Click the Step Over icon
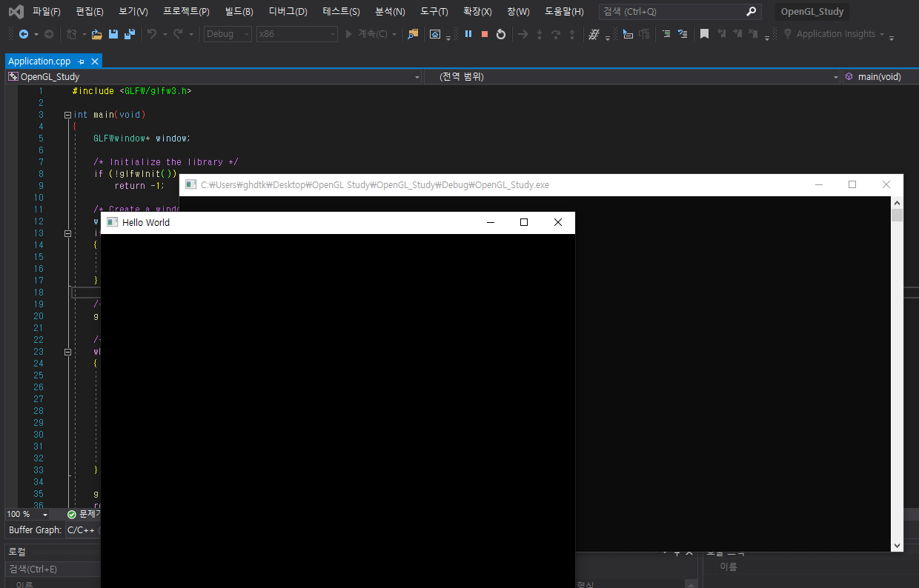919x588 pixels. click(555, 34)
